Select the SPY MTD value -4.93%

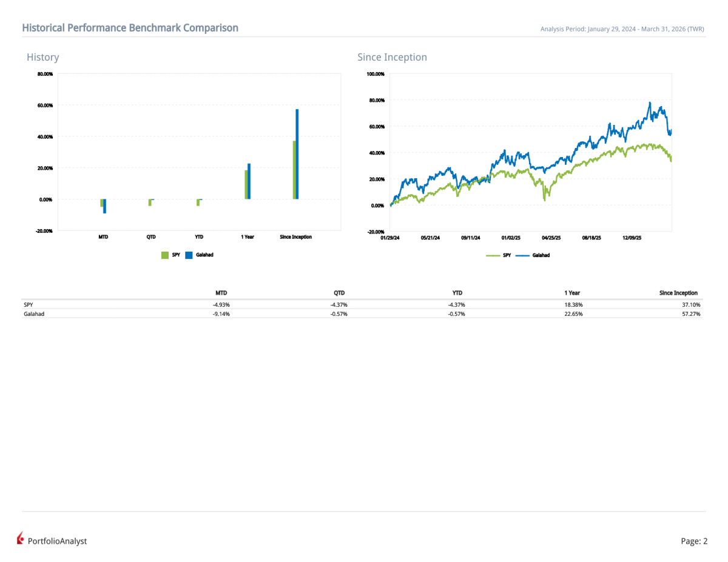point(220,304)
